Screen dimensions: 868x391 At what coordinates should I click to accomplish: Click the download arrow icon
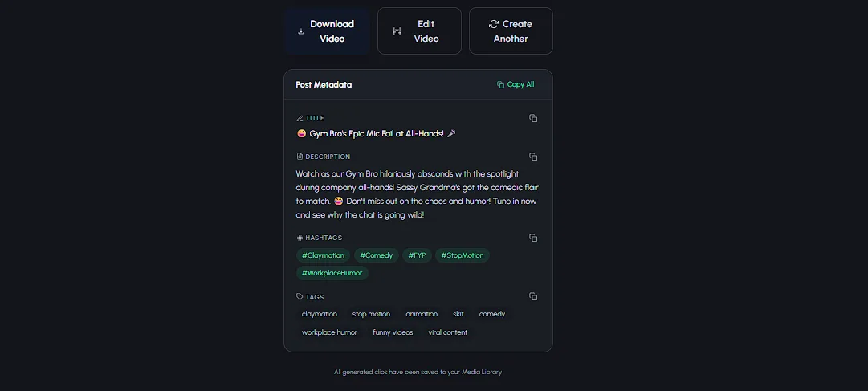click(x=301, y=31)
